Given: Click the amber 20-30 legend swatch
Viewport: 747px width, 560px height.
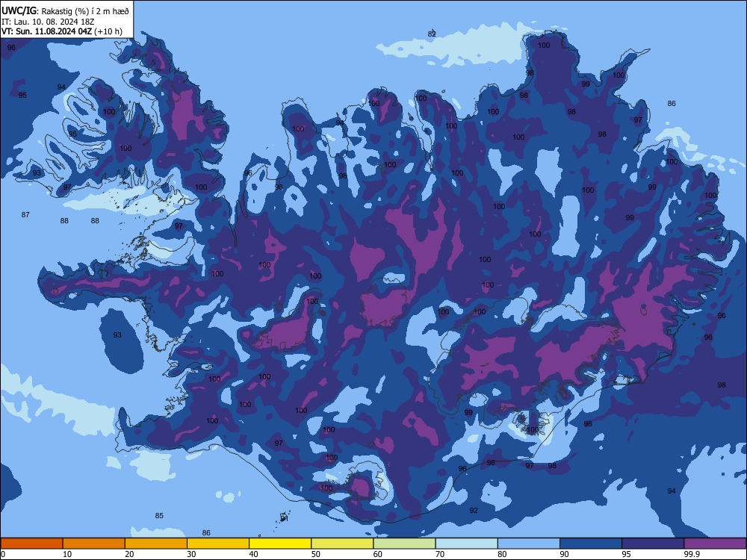Looking at the screenshot, I should point(156,544).
